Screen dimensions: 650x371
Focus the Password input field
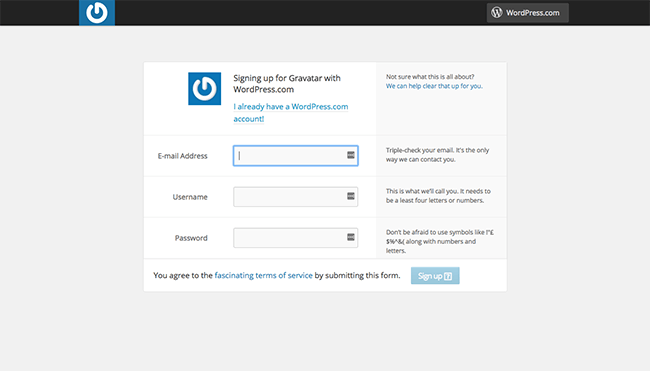click(296, 238)
